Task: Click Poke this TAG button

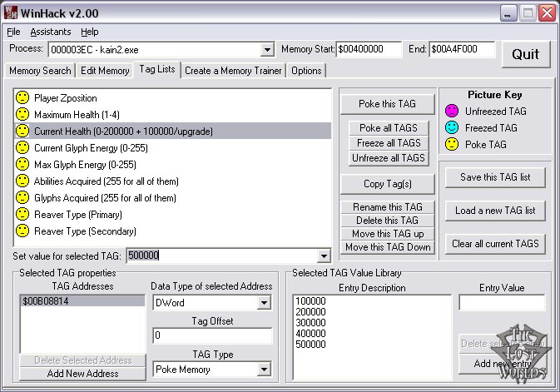Action: [x=388, y=104]
